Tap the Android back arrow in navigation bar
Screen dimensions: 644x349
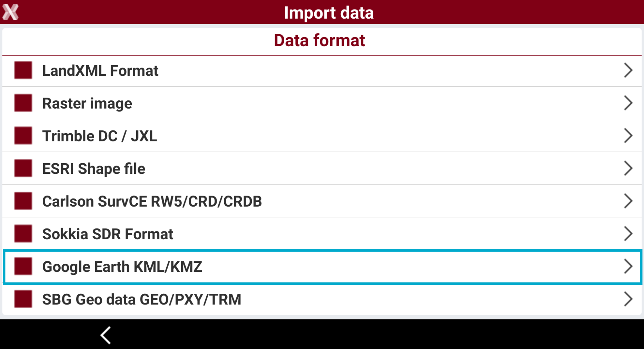click(106, 335)
